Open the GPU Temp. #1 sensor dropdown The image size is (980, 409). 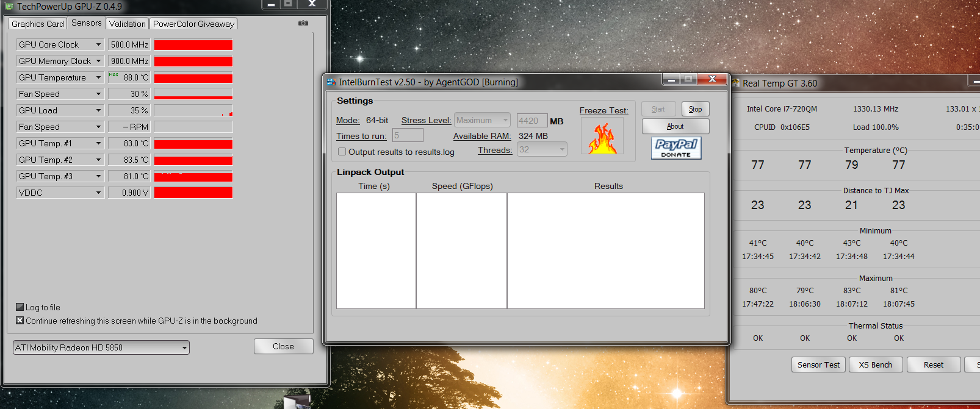[x=60, y=143]
